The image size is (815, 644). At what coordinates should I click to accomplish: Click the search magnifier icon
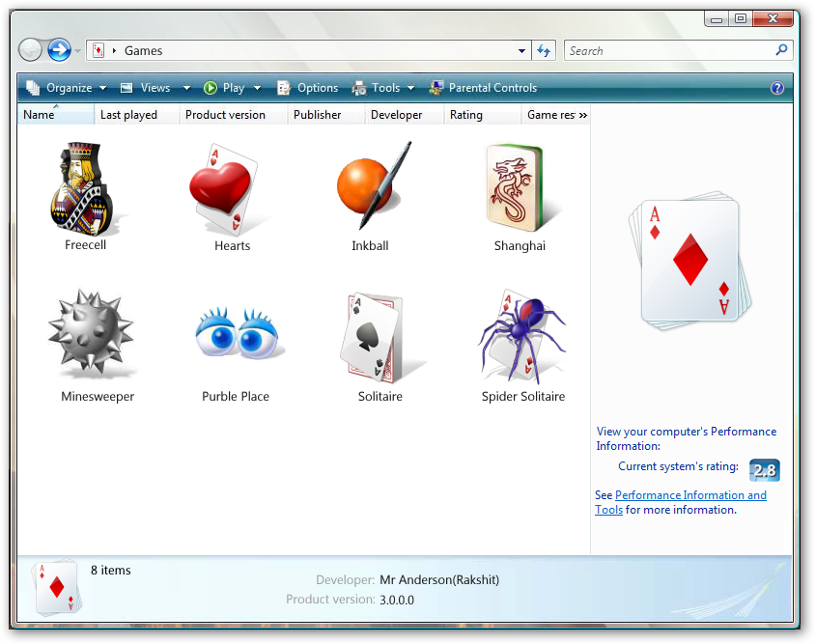(781, 50)
